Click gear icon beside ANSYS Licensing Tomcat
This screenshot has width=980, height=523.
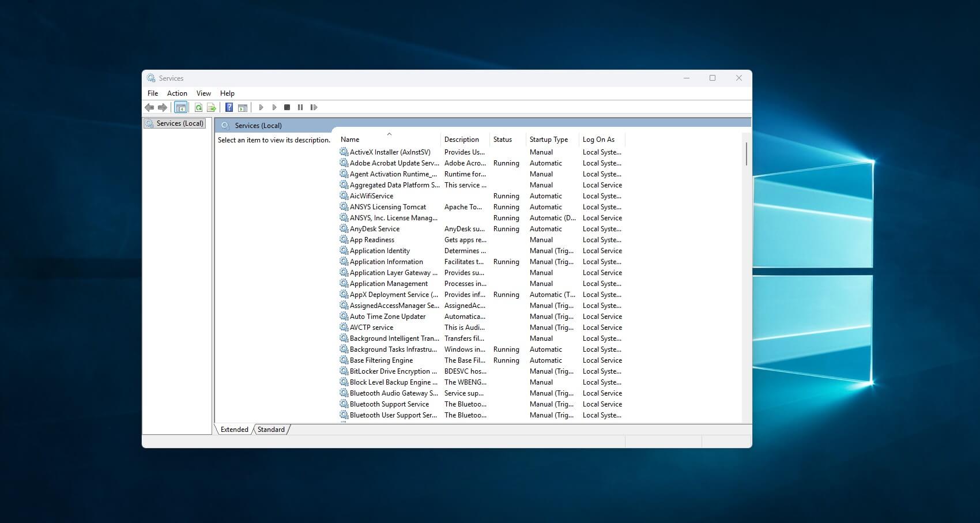pos(344,207)
